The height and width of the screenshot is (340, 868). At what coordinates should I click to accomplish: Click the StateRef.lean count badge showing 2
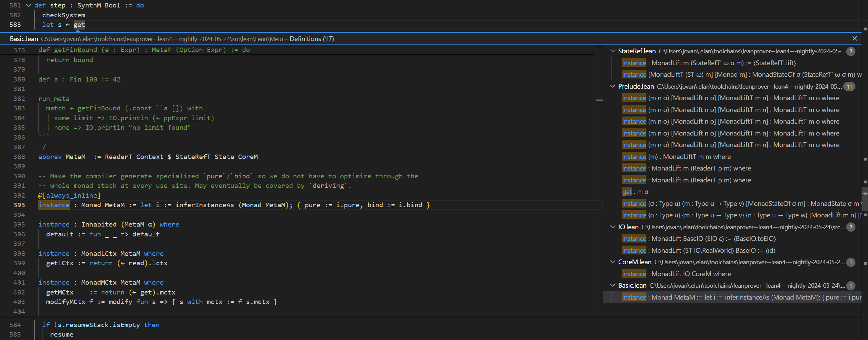tap(850, 51)
